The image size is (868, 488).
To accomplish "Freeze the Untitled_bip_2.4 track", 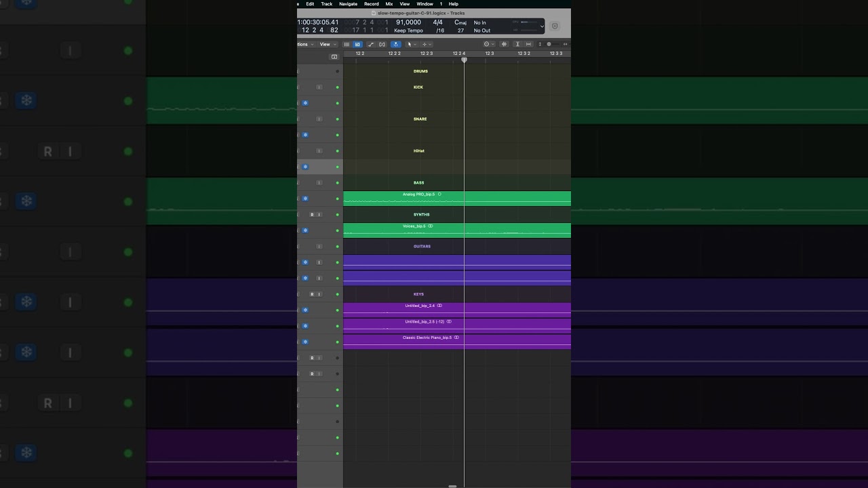I will (305, 310).
